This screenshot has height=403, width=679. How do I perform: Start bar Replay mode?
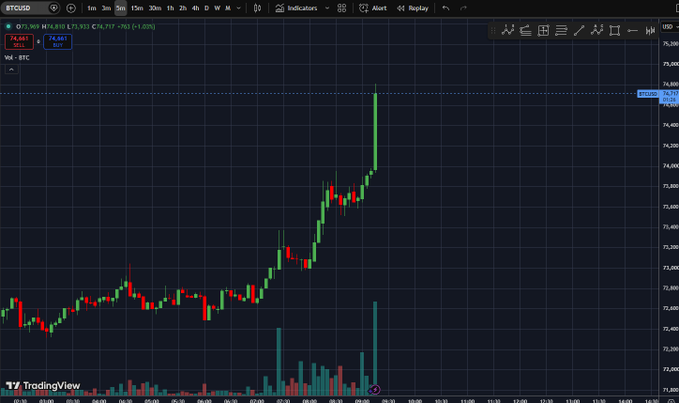point(412,8)
